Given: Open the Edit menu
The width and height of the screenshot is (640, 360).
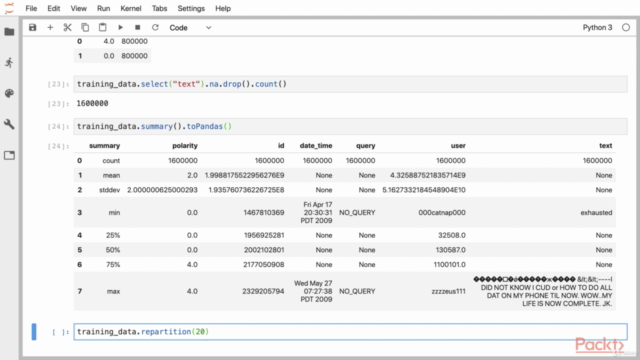Looking at the screenshot, I should tap(53, 9).
